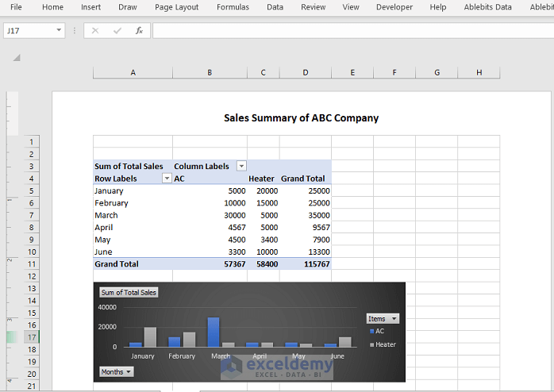554x392 pixels.
Task: Open the Items legend filter dropdown in chart
Action: 383,318
